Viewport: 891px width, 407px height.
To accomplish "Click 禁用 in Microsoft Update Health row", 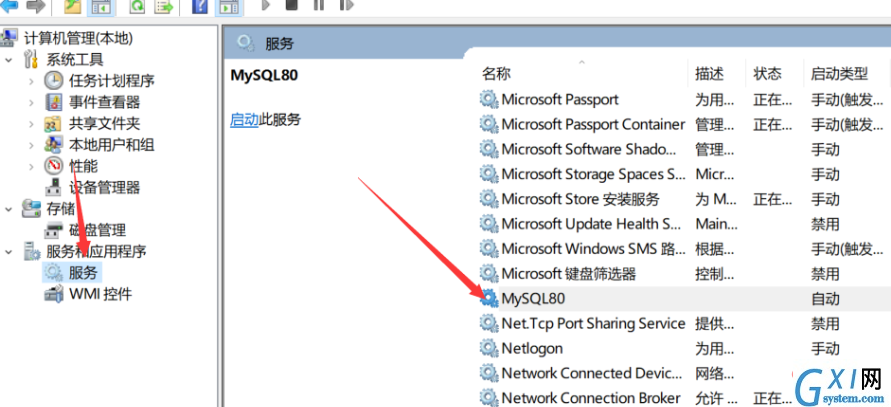I will click(825, 224).
